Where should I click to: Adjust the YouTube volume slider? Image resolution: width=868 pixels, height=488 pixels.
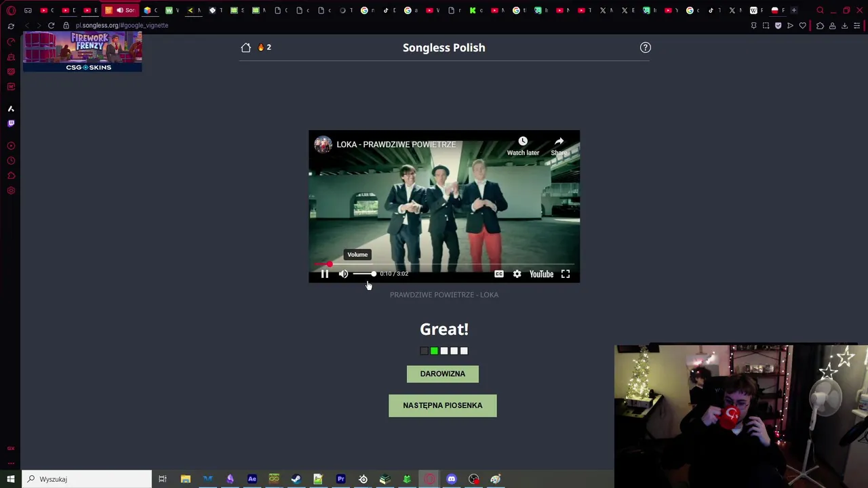coord(364,274)
